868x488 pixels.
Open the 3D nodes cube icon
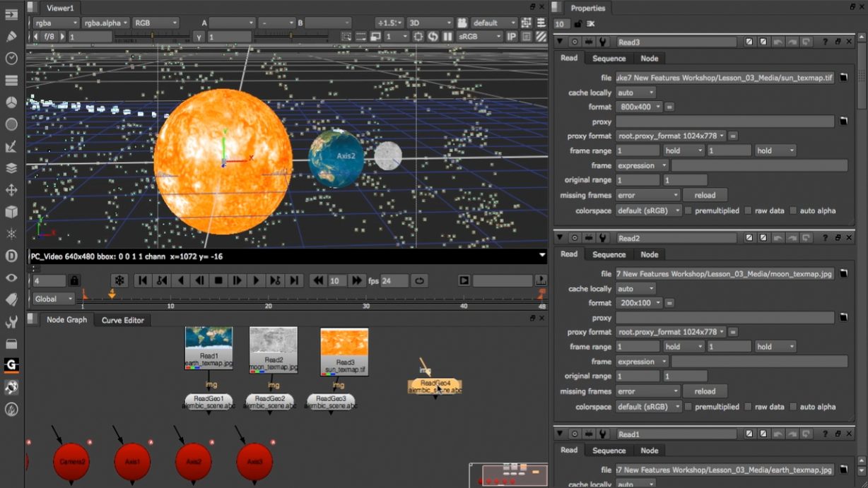click(x=11, y=211)
